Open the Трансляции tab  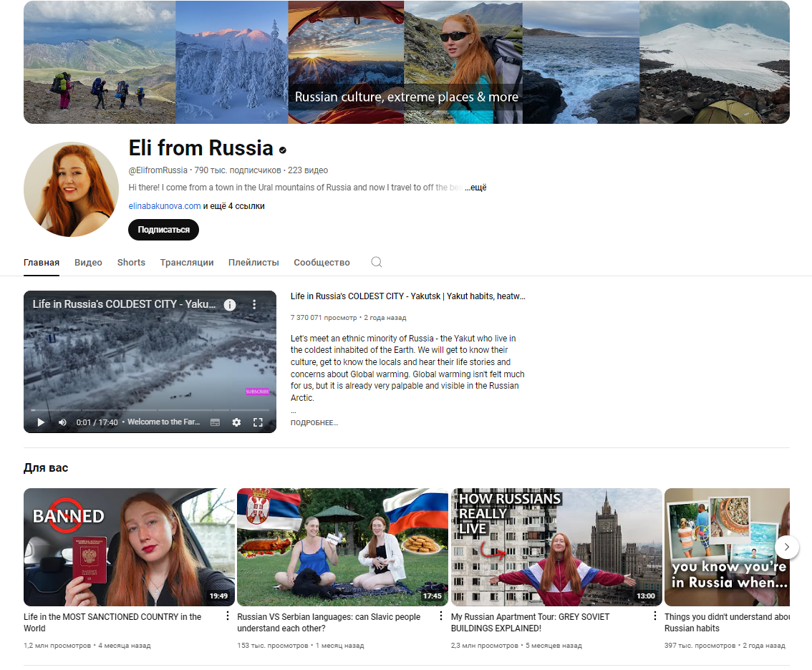187,263
